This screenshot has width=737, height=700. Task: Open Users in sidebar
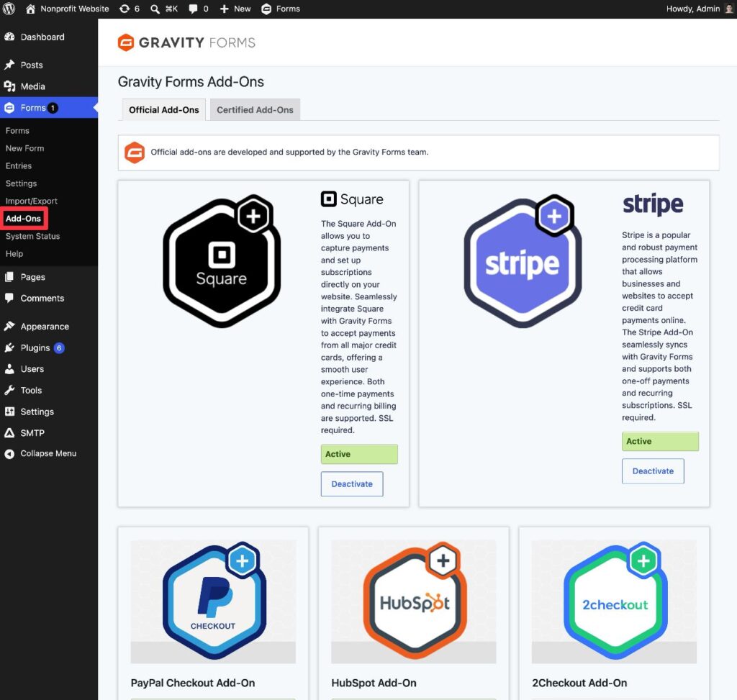pos(49,369)
